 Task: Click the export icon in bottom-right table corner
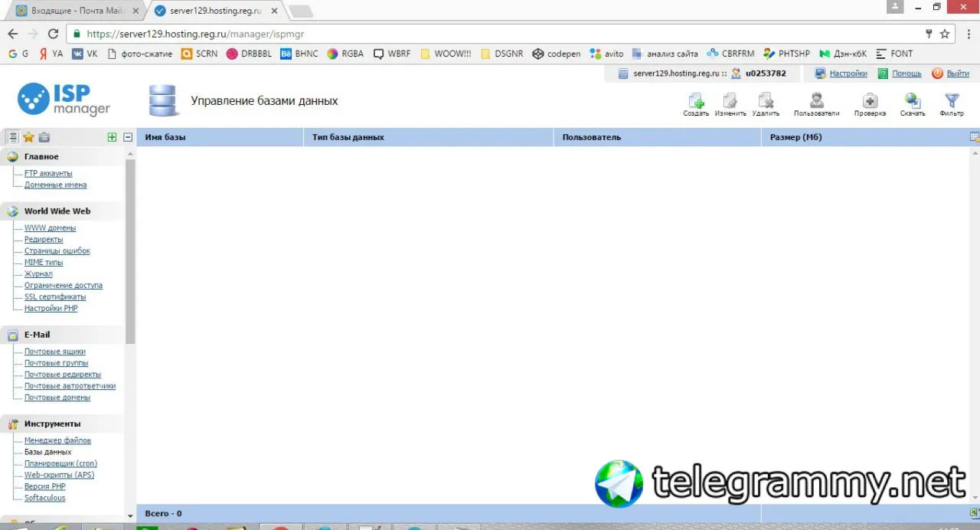[x=975, y=513]
